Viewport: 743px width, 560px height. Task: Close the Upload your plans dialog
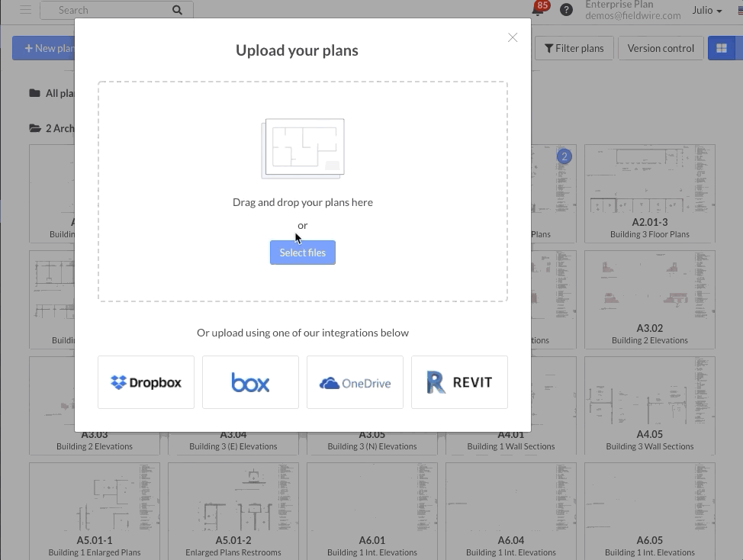pos(512,37)
